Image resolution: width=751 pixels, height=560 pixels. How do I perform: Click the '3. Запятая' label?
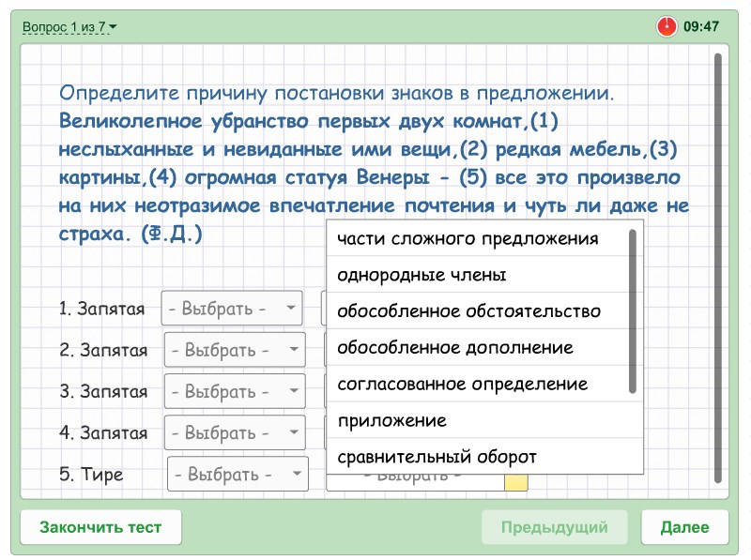point(103,391)
